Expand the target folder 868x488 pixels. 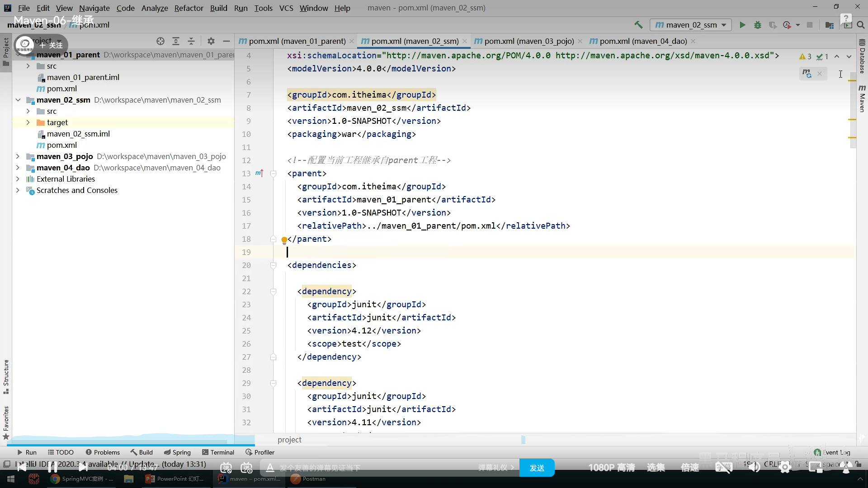pos(28,122)
